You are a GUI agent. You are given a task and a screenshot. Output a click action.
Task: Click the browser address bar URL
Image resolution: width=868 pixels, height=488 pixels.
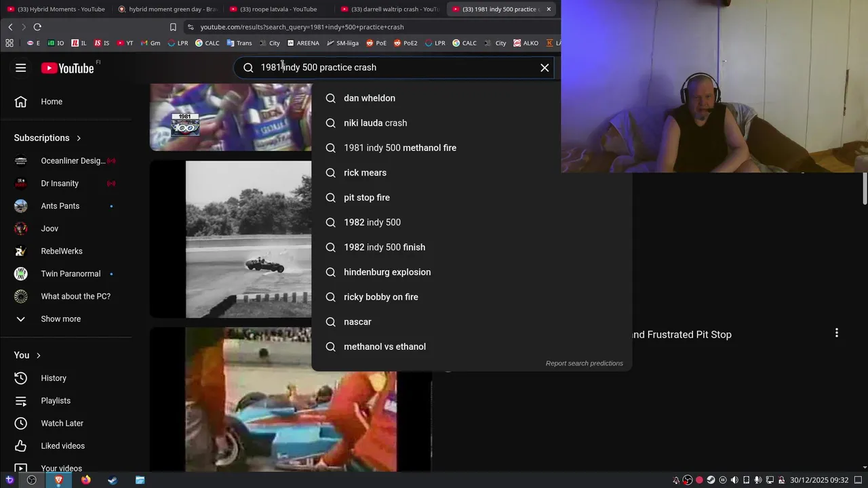tap(302, 27)
